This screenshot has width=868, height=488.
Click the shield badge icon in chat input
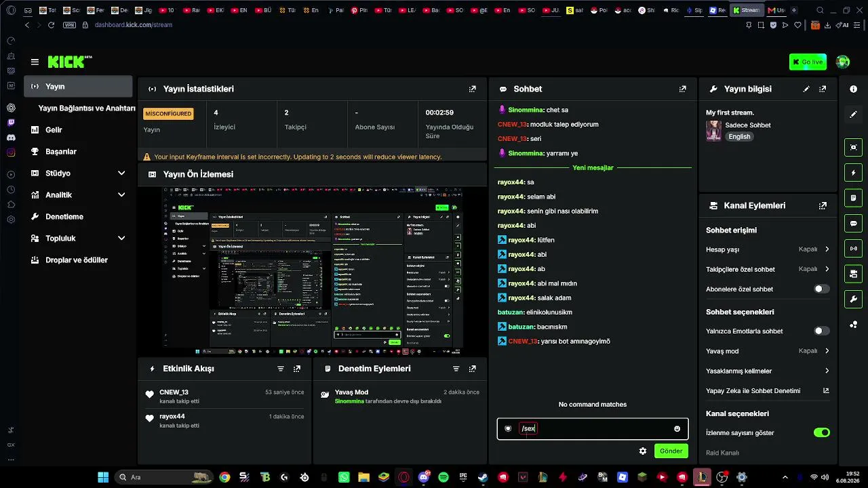tap(508, 428)
